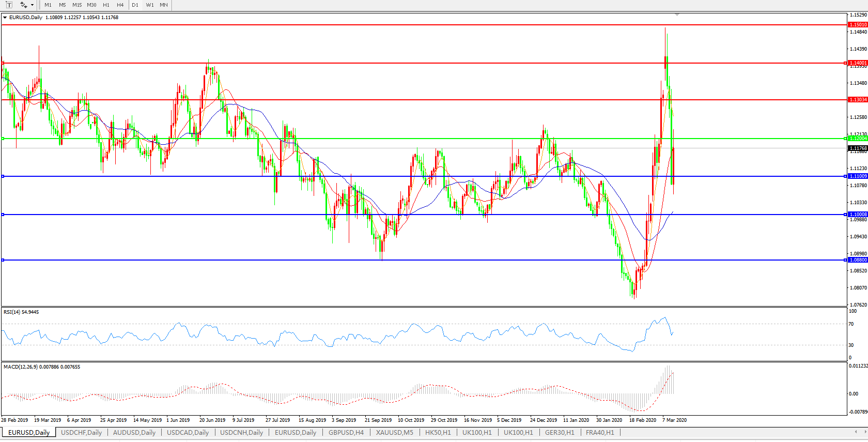Screen dimensions: 868x442
Task: Switch to the W1 weekly timeframe
Action: coord(150,5)
